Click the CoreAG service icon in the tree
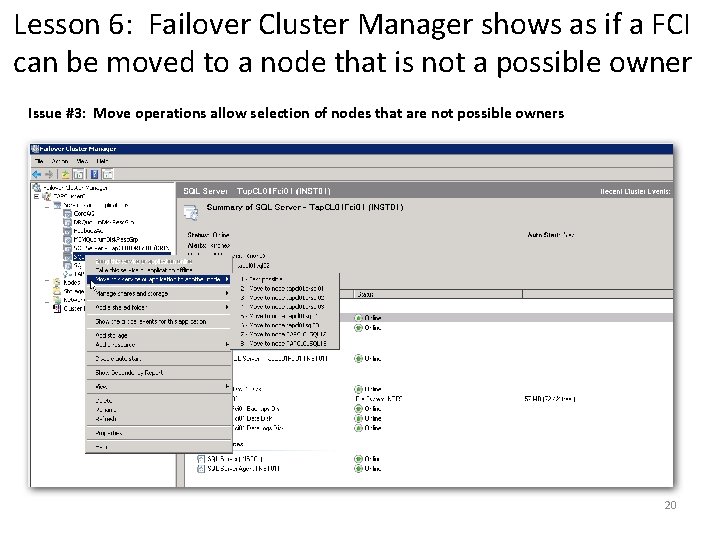The height and width of the screenshot is (540, 720). point(68,214)
